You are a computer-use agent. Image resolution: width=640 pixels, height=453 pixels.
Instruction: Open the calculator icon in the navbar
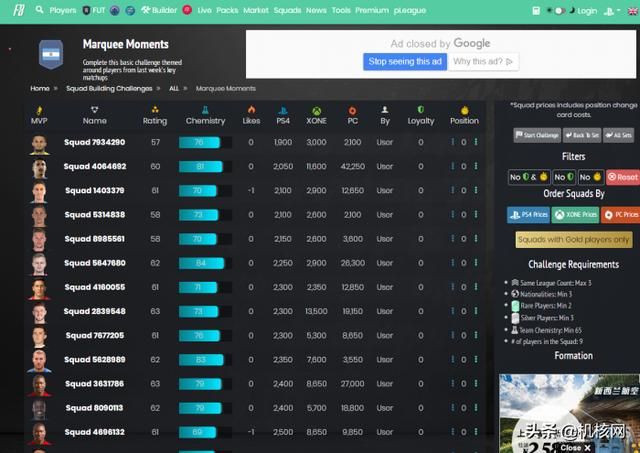536,11
